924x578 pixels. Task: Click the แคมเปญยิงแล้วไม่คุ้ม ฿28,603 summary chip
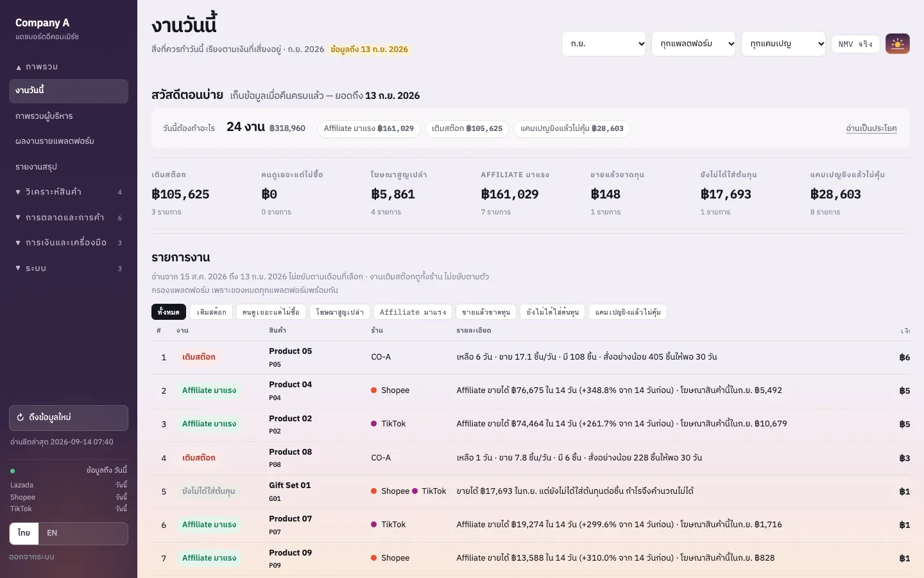tap(572, 128)
